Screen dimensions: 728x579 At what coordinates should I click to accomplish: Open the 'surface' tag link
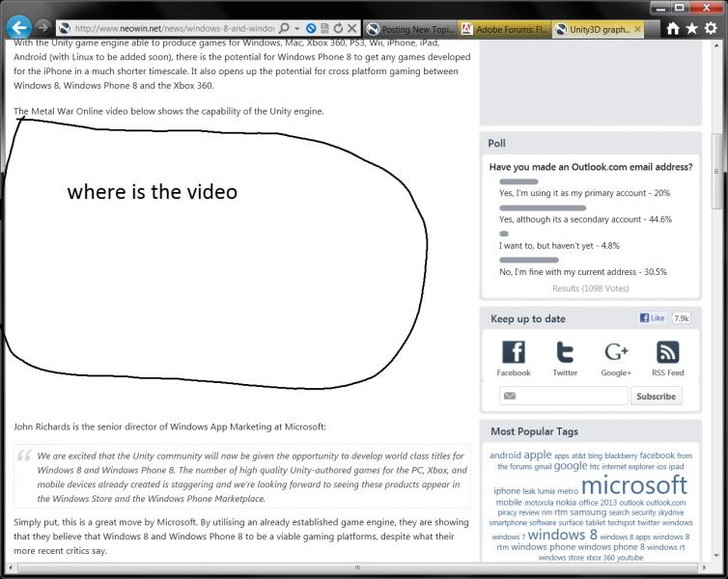point(571,523)
